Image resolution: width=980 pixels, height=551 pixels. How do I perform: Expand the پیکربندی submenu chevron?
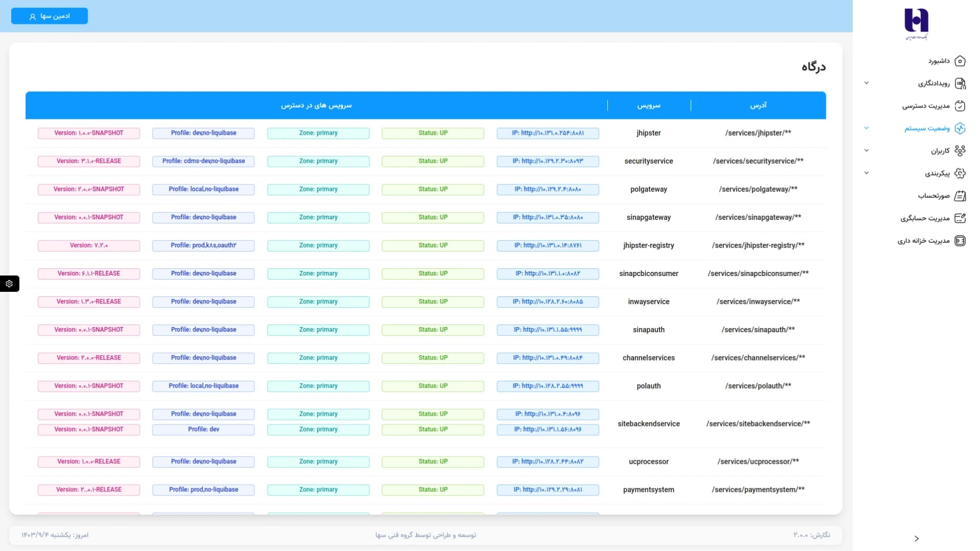[x=866, y=173]
